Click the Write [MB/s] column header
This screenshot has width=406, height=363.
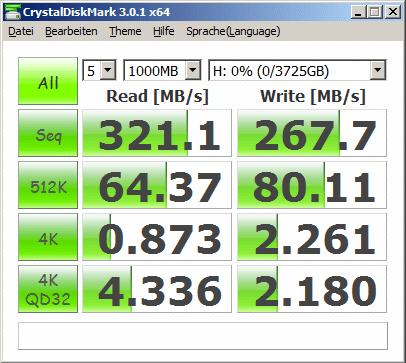coord(313,96)
